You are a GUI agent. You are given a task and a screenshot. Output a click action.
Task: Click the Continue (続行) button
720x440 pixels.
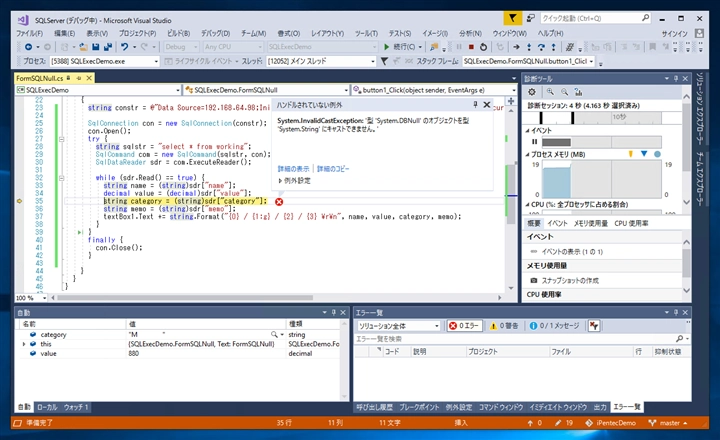coord(402,47)
